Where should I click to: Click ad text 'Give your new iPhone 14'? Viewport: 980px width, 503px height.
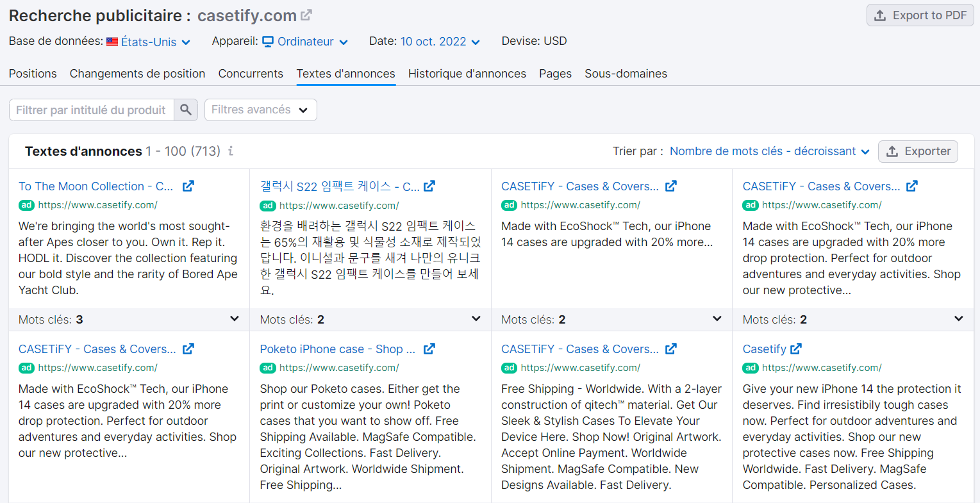tap(852, 437)
